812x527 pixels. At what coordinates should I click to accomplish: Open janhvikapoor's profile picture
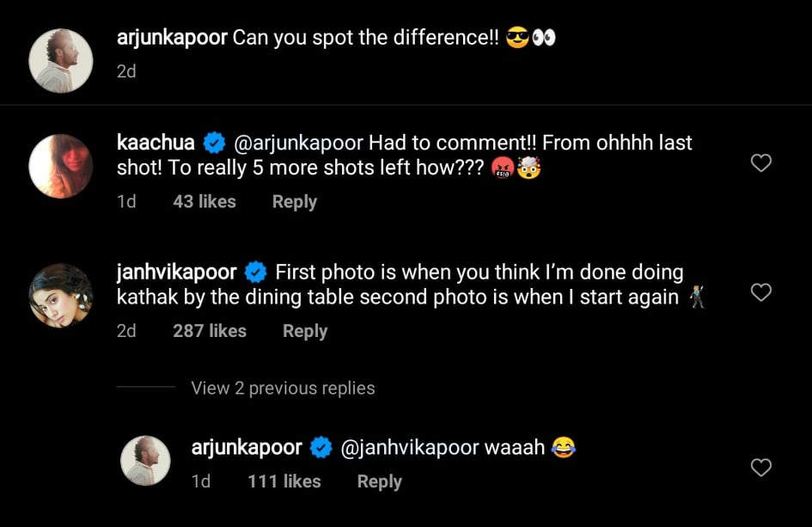click(60, 296)
